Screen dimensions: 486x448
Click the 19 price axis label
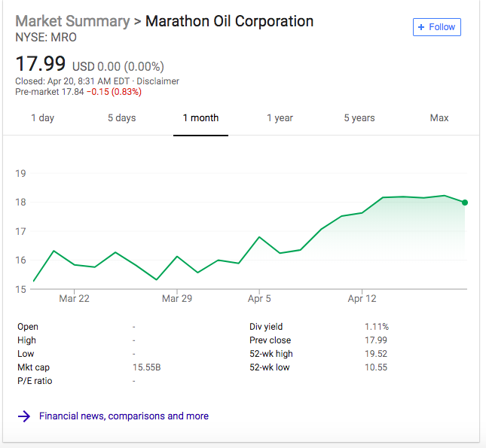(x=20, y=173)
